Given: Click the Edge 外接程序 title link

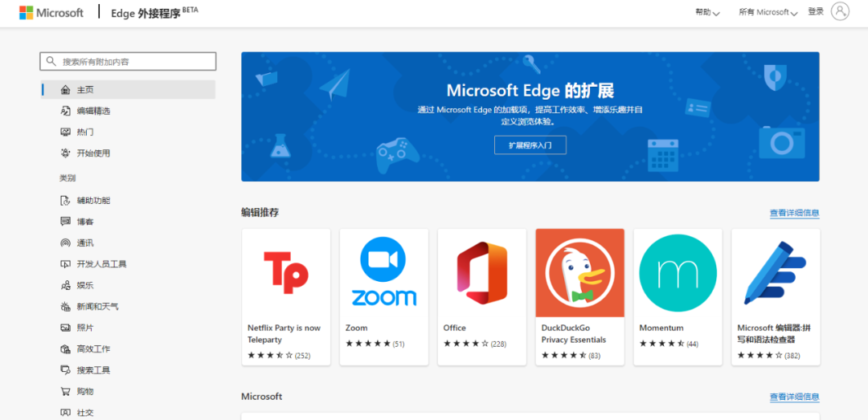Looking at the screenshot, I should 154,12.
